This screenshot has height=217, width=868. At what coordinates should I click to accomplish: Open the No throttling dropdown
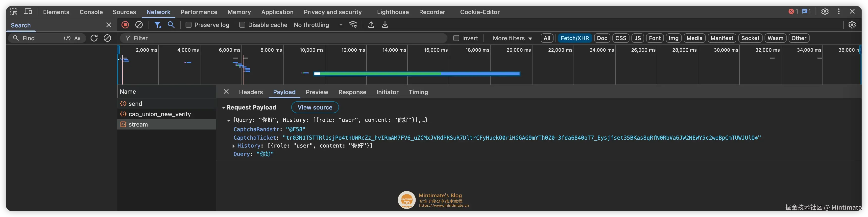pos(318,25)
